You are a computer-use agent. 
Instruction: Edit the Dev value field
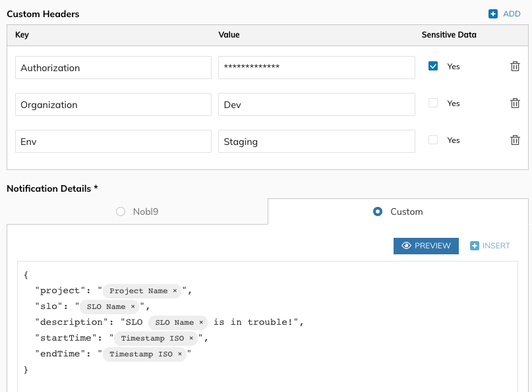(x=316, y=105)
